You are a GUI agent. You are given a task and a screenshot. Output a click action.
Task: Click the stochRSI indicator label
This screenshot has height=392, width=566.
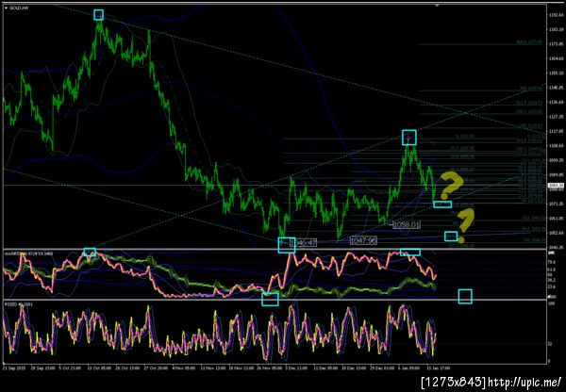coord(28,253)
